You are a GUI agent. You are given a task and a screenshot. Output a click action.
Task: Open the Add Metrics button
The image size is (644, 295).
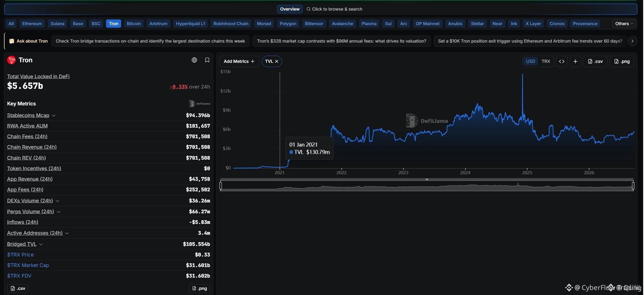pos(239,61)
